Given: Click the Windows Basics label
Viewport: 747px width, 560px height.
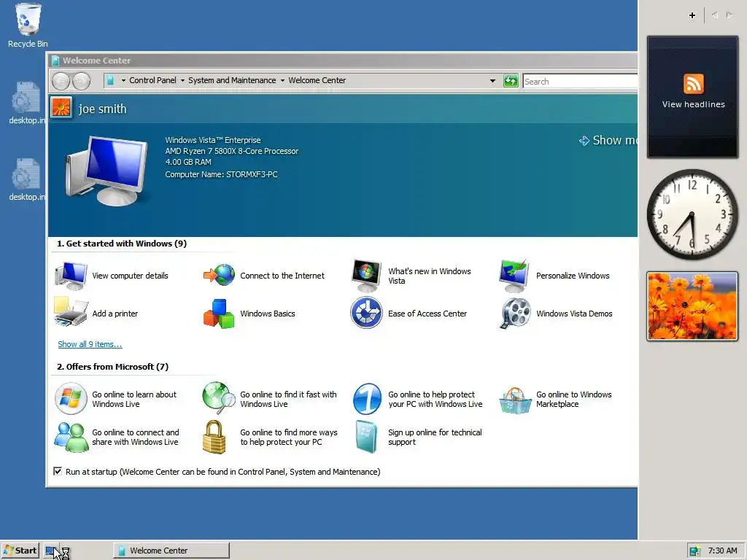Looking at the screenshot, I should pyautogui.click(x=267, y=314).
